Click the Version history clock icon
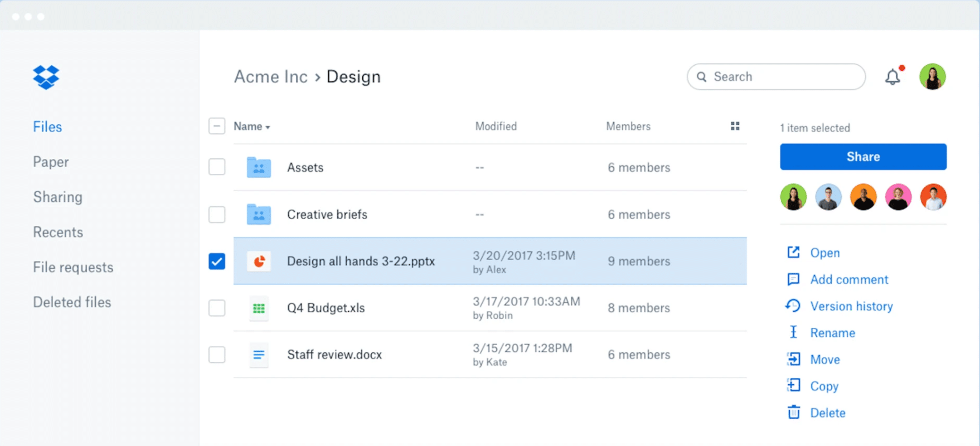The height and width of the screenshot is (446, 980). 793,306
